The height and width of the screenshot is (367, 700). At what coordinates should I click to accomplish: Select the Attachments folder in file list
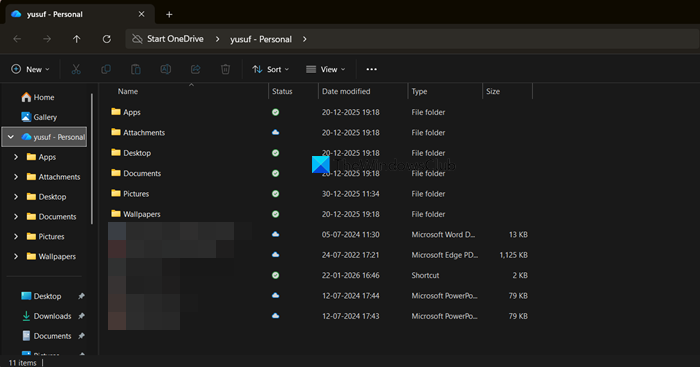pyautogui.click(x=138, y=133)
